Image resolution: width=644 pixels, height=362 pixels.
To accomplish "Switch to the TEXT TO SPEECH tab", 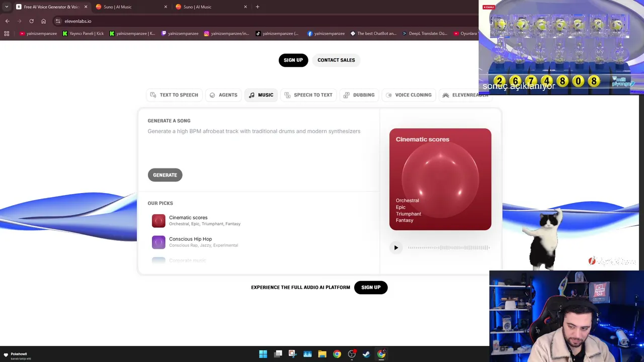I will pos(174,95).
